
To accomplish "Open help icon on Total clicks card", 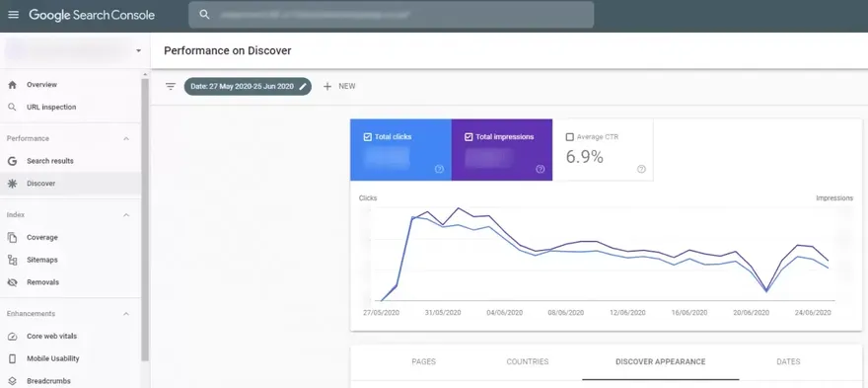I will coord(439,169).
